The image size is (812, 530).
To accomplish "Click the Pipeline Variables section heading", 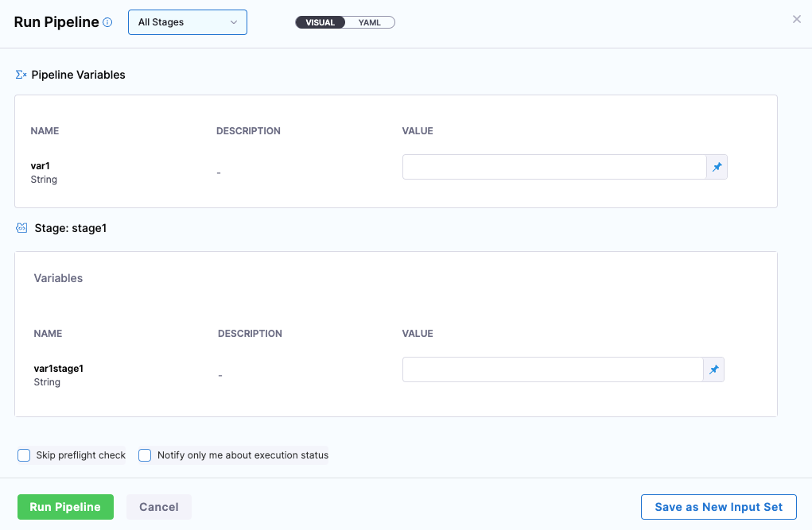I will pos(78,75).
